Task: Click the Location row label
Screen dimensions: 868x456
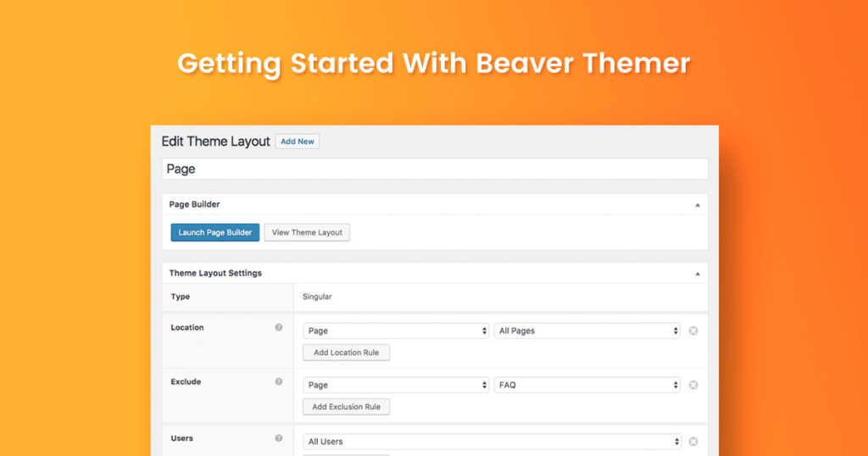Action: click(x=187, y=328)
